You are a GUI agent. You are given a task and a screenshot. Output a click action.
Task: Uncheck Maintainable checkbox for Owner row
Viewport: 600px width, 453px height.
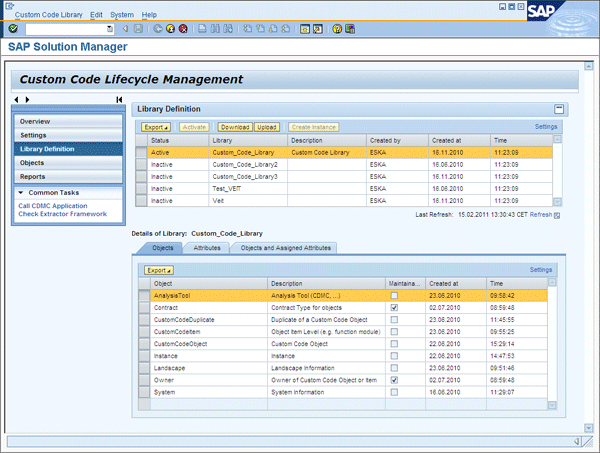tap(394, 380)
